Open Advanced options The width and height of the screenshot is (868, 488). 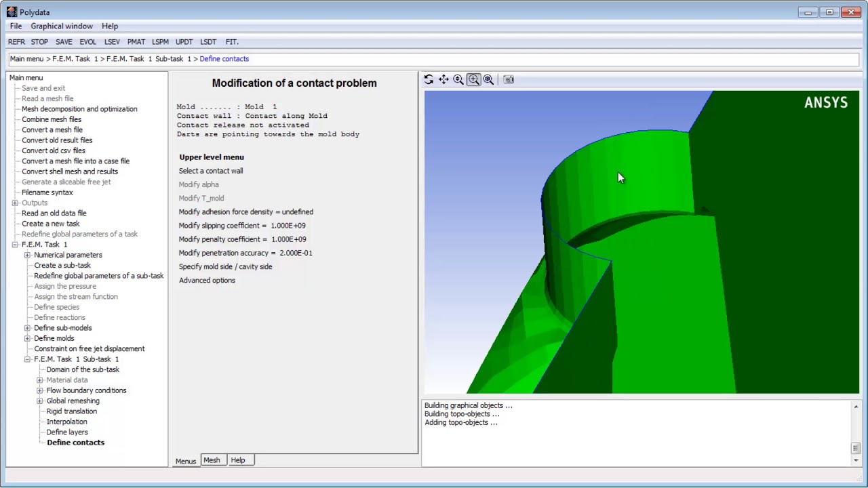(207, 281)
